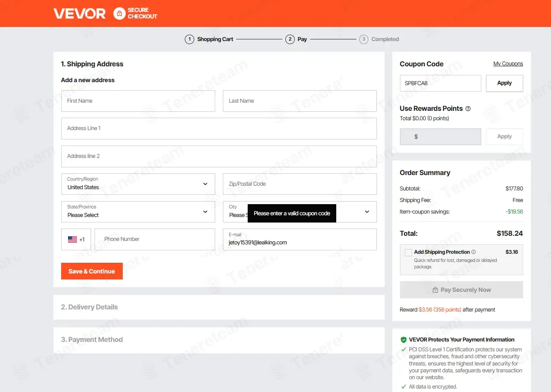Click the total amount $158.24

tap(510, 234)
